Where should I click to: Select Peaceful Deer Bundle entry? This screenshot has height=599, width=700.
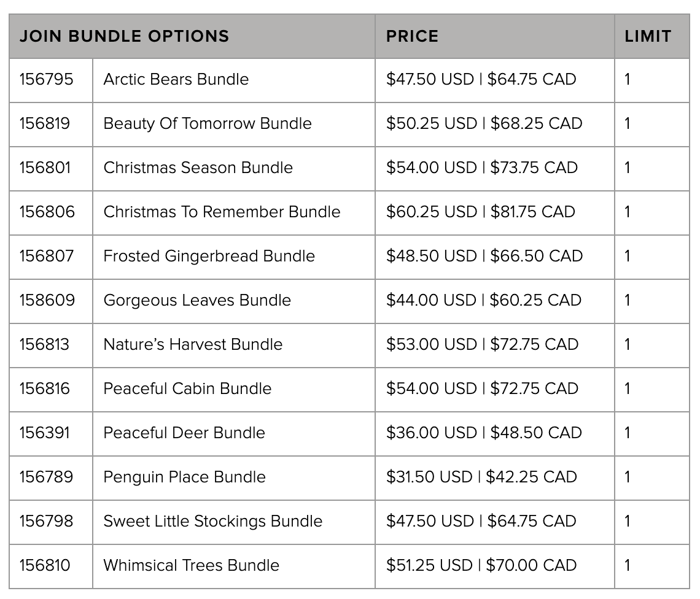point(184,433)
